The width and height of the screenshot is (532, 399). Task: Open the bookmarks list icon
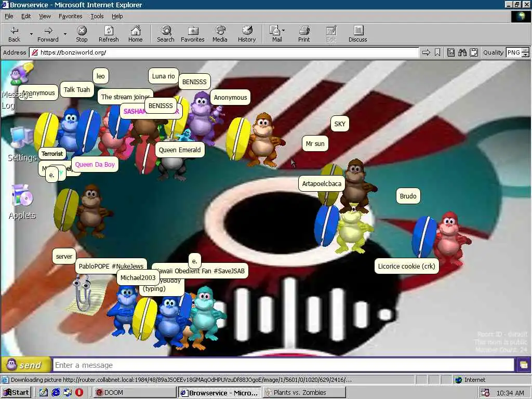(450, 52)
